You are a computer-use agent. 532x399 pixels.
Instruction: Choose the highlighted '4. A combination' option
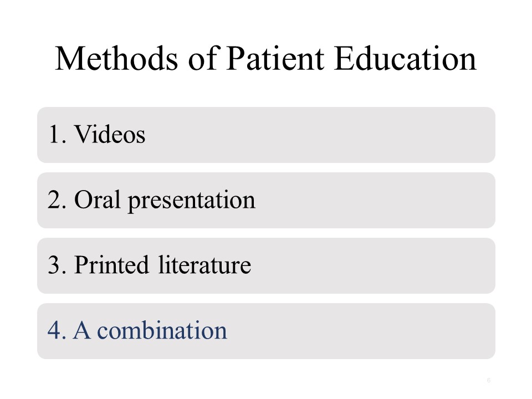(266, 331)
